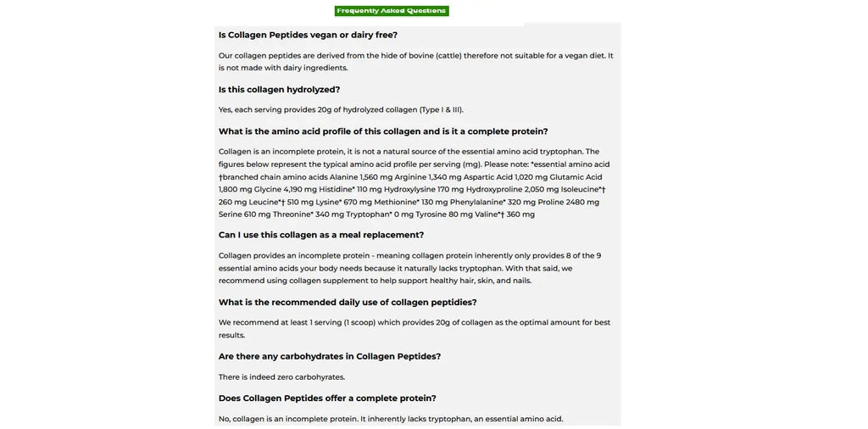This screenshot has height=429, width=868.
Task: Select the vegan or dairy free question
Action: tap(308, 35)
